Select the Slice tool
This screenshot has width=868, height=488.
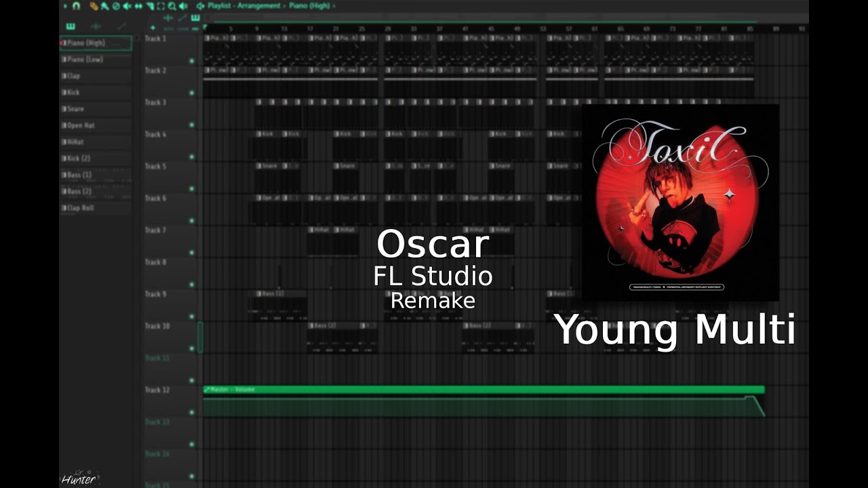[149, 6]
